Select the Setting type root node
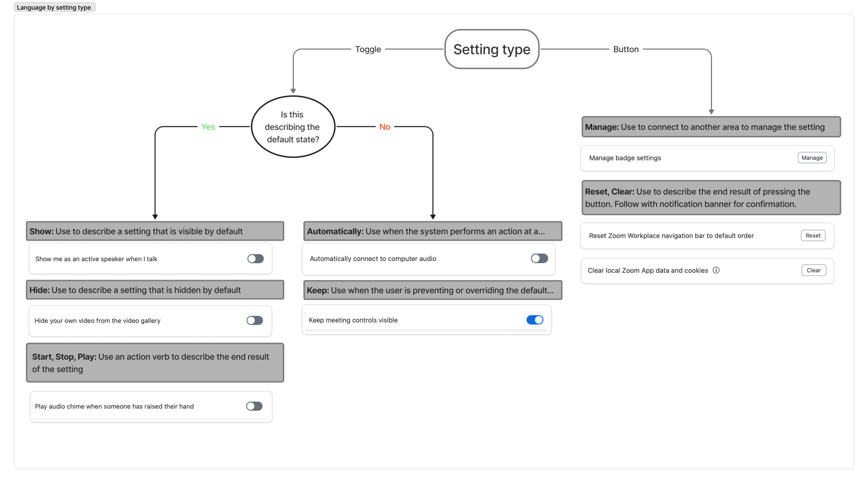This screenshot has height=483, width=868. tap(492, 50)
